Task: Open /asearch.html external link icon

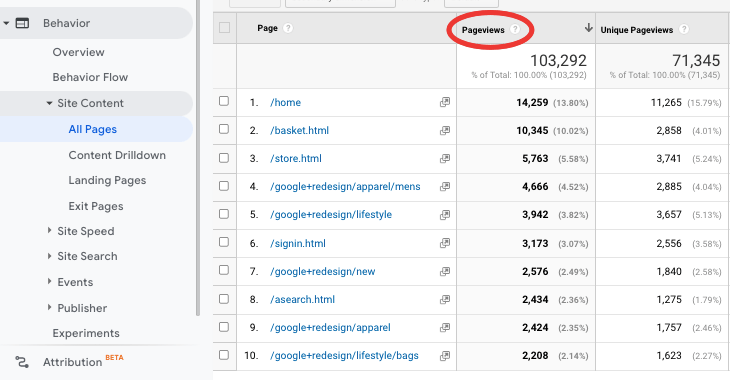Action: point(445,299)
